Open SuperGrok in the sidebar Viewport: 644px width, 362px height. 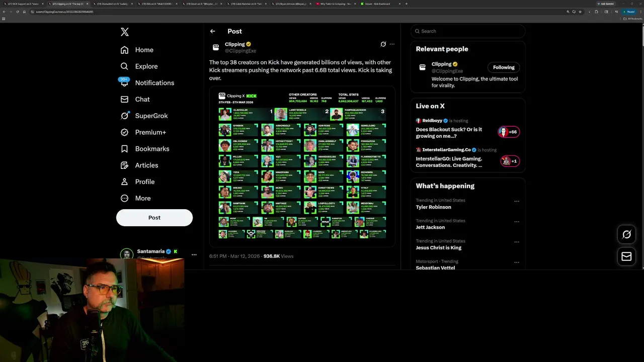tap(144, 116)
